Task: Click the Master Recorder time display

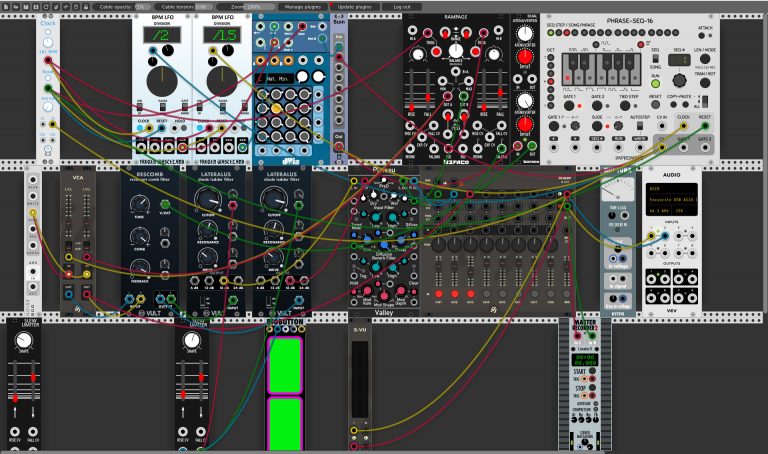Action: click(x=585, y=360)
